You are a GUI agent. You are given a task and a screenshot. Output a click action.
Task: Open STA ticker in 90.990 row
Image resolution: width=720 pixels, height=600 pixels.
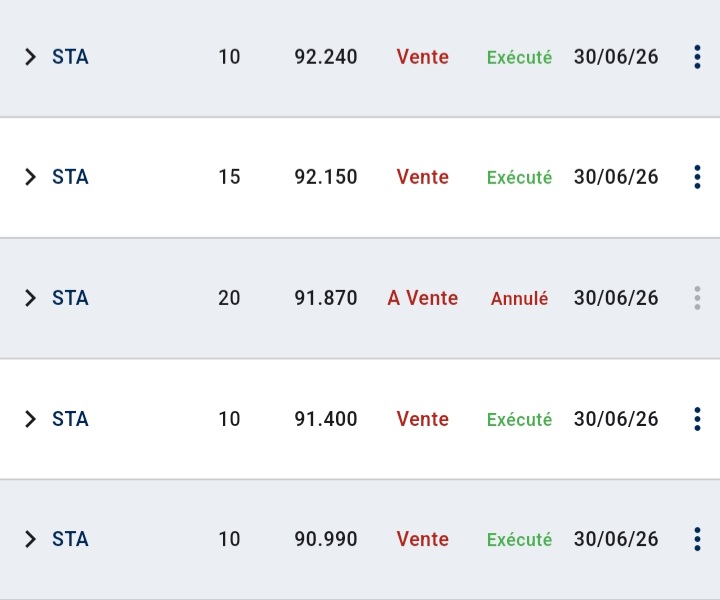click(x=70, y=539)
